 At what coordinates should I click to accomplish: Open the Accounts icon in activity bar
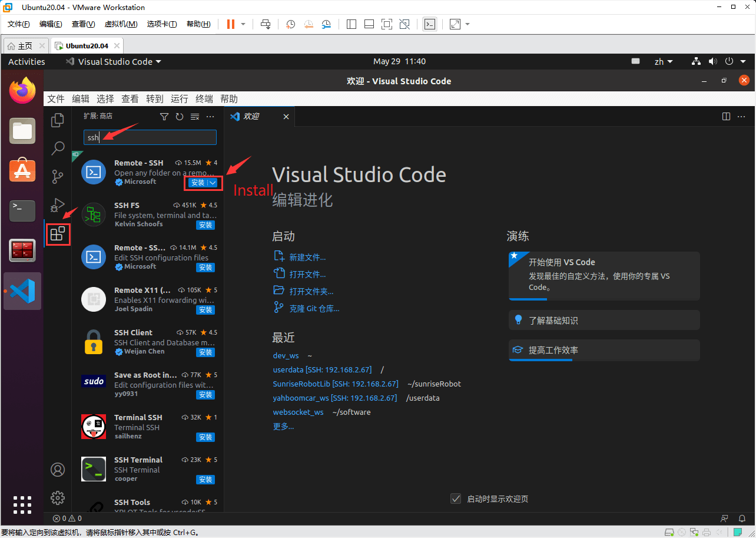point(58,469)
